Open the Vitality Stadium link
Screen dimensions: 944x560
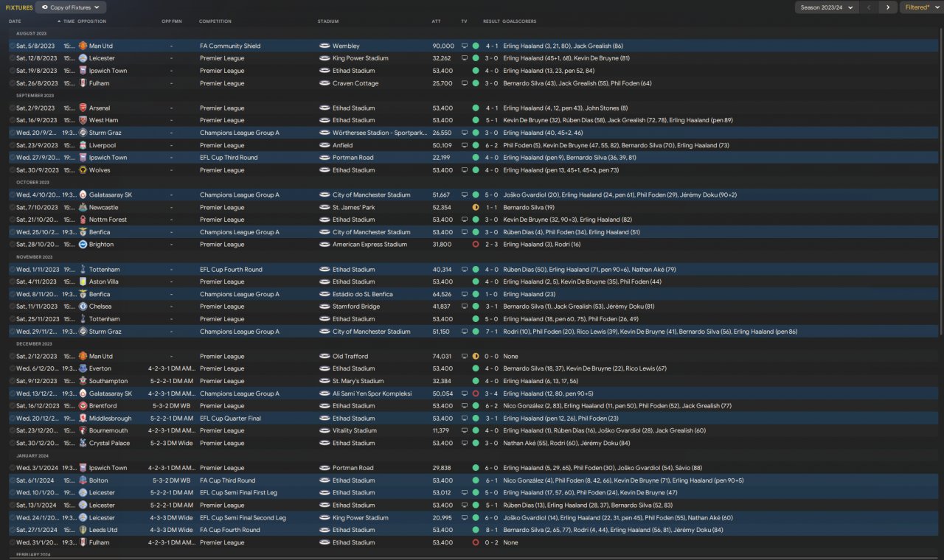tap(355, 430)
